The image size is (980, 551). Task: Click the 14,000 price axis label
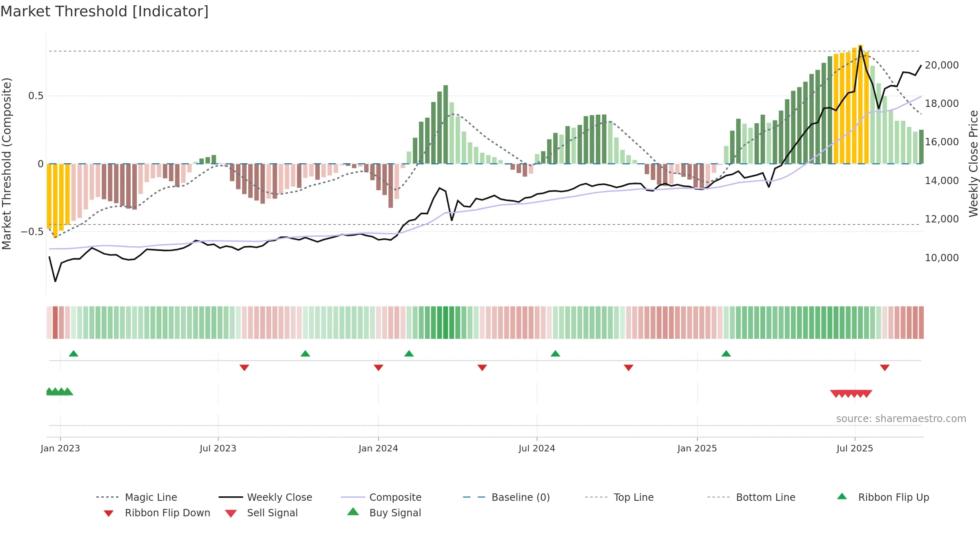(942, 181)
